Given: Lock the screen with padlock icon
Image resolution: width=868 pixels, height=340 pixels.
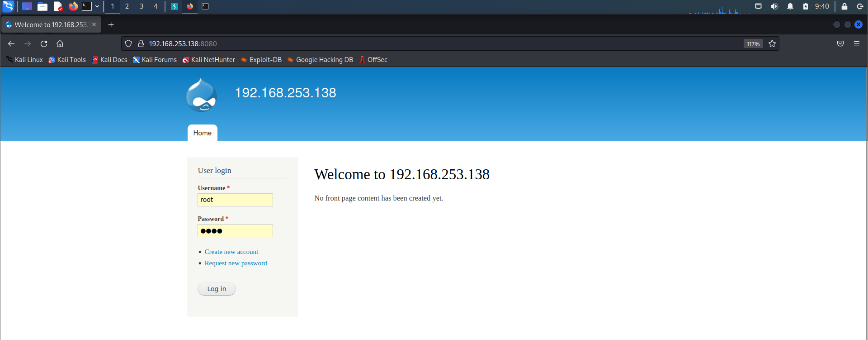Looking at the screenshot, I should (844, 6).
